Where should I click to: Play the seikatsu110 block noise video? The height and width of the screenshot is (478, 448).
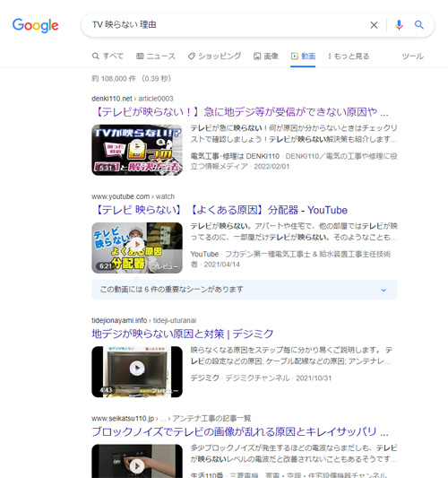(x=137, y=461)
